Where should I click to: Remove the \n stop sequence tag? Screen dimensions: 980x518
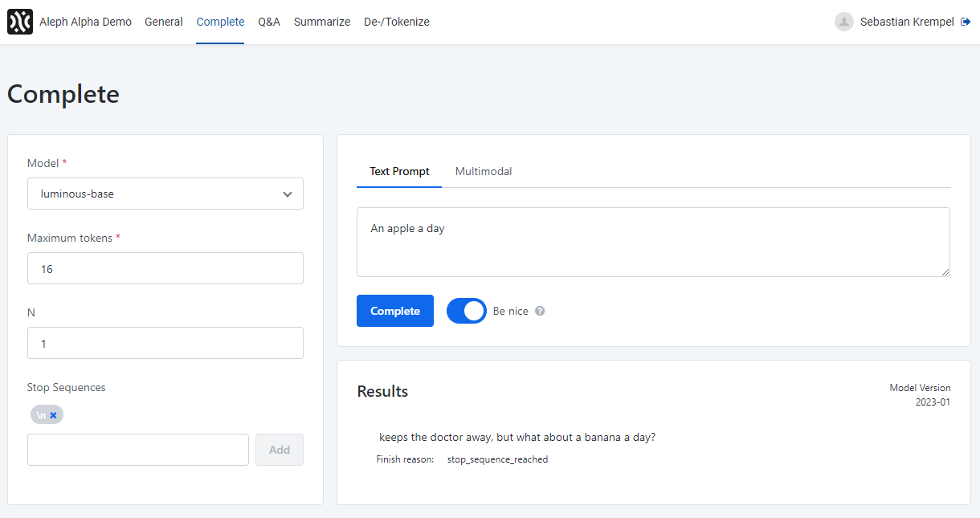tap(54, 415)
